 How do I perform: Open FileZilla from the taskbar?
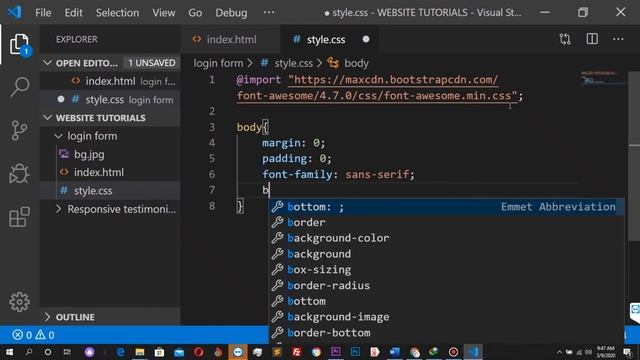pyautogui.click(x=296, y=352)
